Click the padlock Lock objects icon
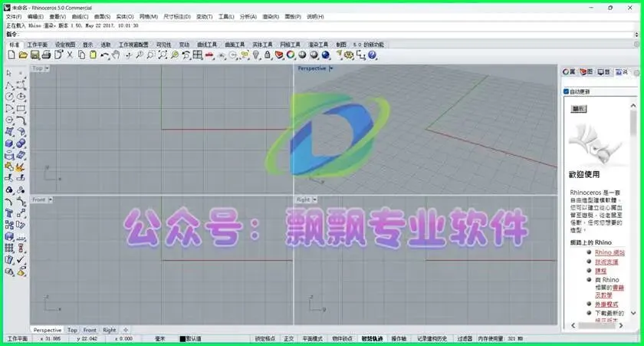 click(268, 54)
